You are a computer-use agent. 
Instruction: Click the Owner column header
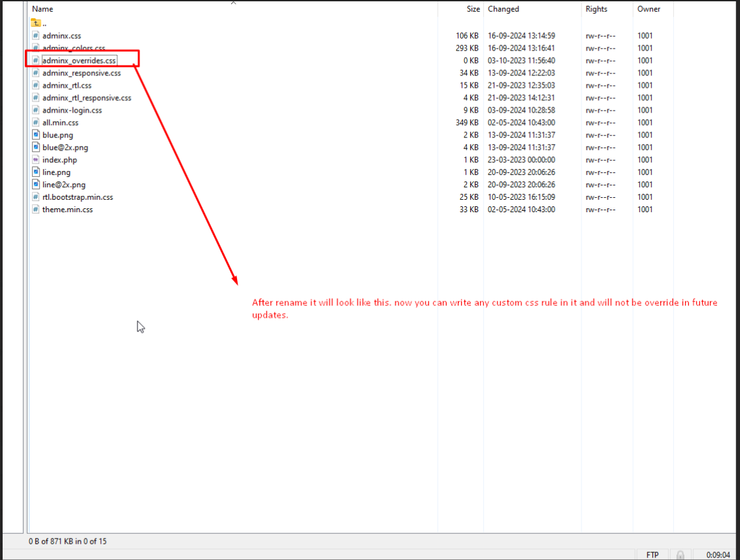pos(648,9)
